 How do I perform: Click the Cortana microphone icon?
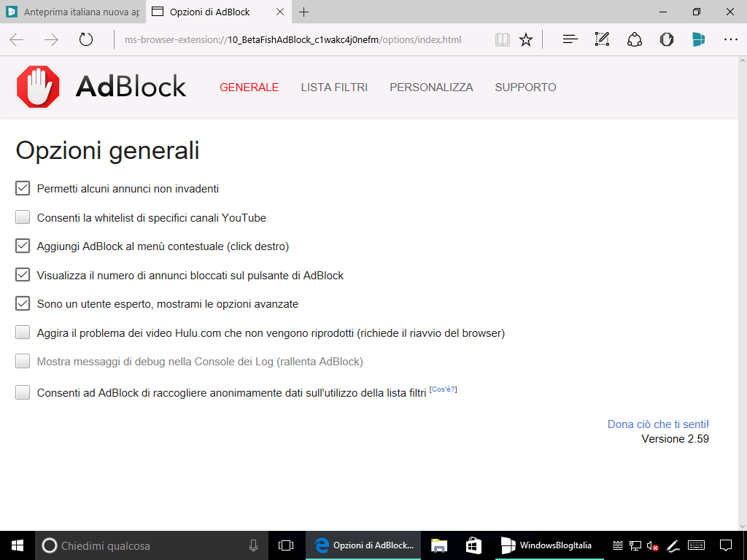(253, 545)
